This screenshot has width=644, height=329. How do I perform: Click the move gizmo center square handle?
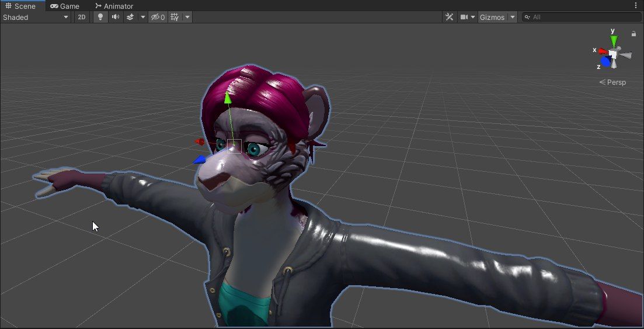point(234,147)
